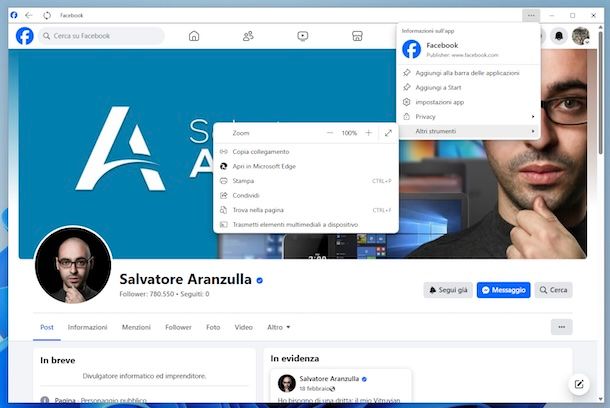Click the back arrow in title bar
The height and width of the screenshot is (408, 610).
(29, 15)
